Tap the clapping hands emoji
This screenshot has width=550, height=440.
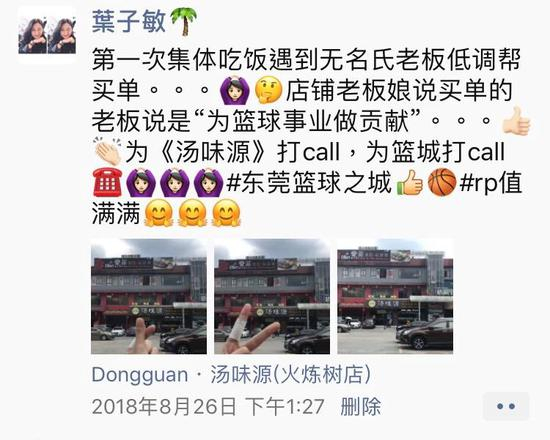108,152
